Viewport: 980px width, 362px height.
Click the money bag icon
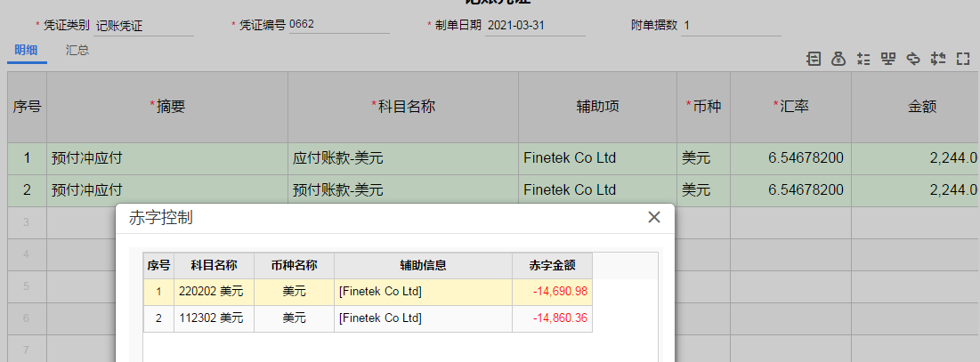coord(838,59)
